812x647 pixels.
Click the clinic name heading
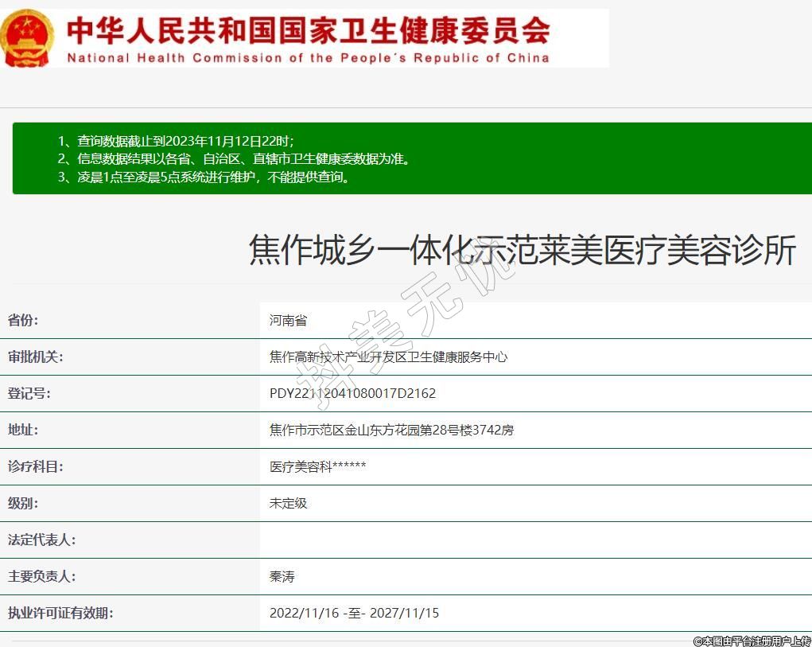point(523,250)
